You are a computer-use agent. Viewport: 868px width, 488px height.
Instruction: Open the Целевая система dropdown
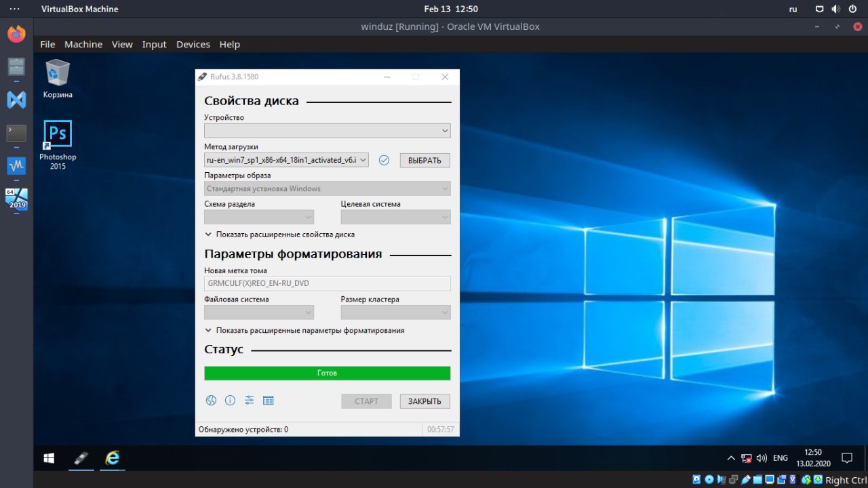(396, 217)
